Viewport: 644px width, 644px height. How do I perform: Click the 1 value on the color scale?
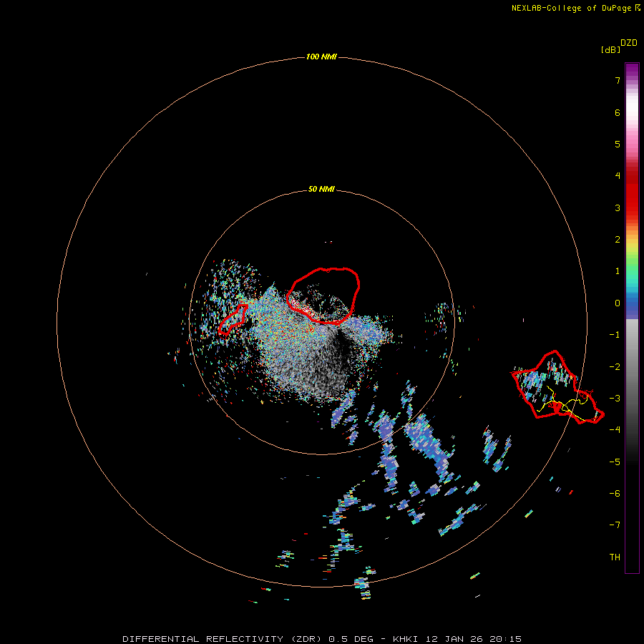pos(618,271)
